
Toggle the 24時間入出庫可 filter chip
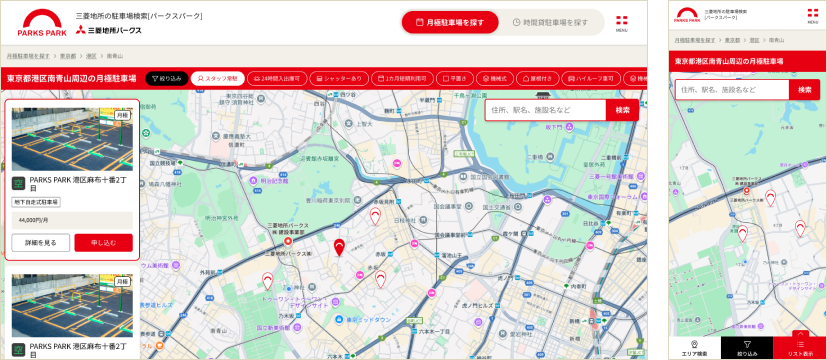277,79
